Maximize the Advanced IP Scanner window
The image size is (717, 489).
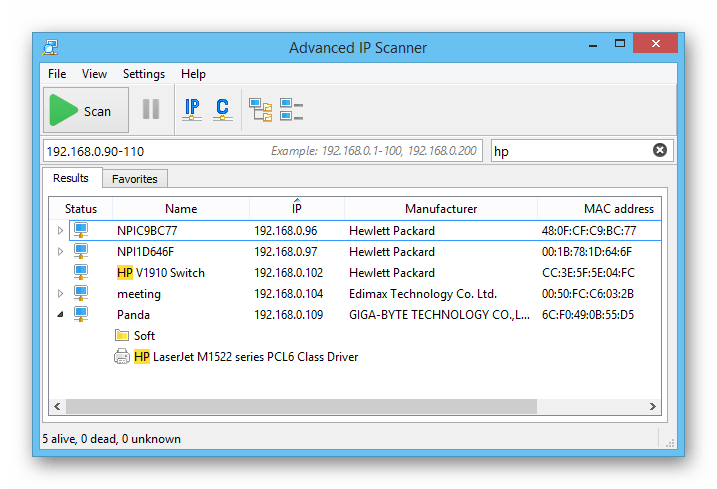(x=620, y=44)
